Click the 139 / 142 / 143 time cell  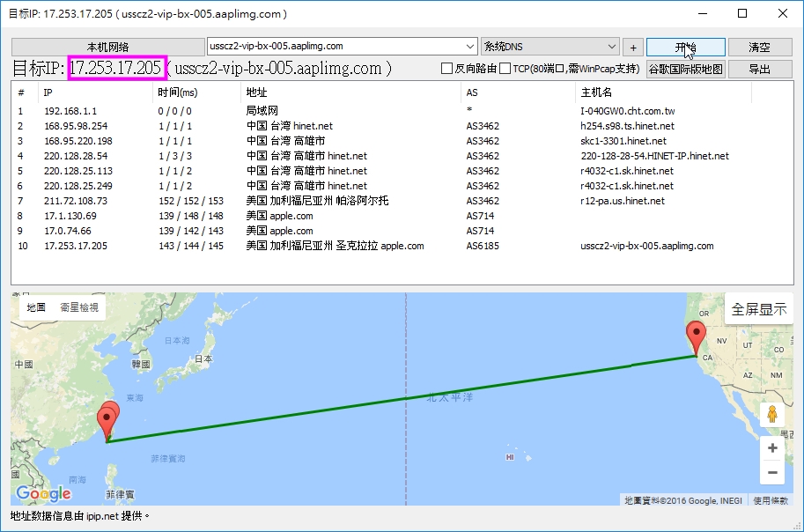point(191,231)
